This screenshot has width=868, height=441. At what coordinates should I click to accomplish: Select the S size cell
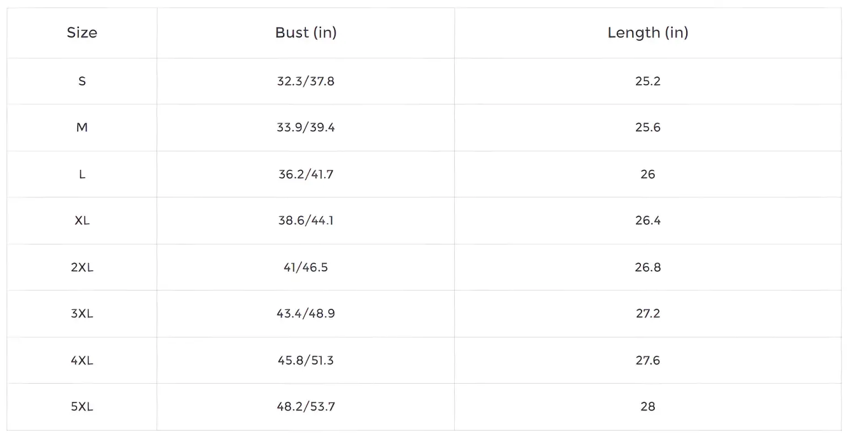82,81
